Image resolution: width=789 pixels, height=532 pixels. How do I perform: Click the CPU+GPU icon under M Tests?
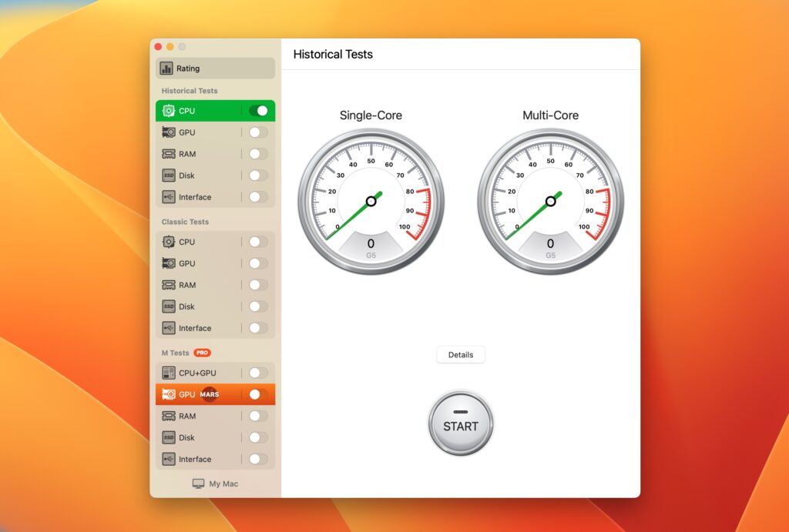pos(168,373)
